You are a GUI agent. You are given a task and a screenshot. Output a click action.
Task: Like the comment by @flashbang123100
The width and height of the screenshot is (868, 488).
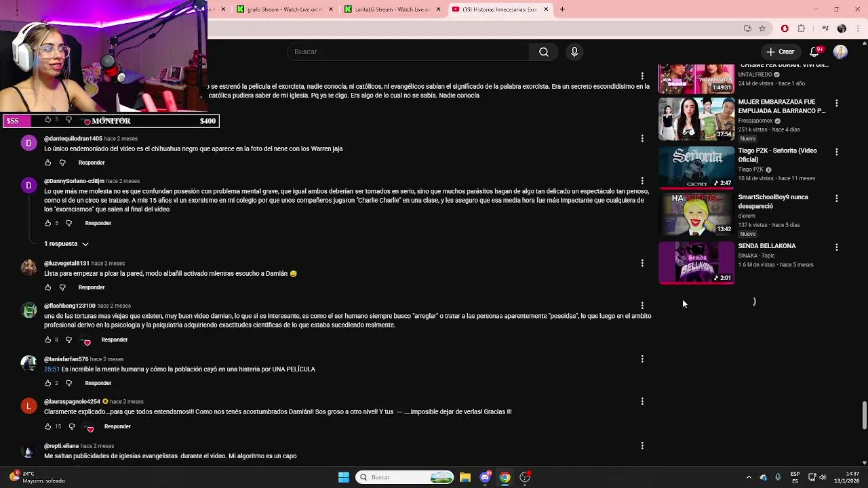(47, 340)
